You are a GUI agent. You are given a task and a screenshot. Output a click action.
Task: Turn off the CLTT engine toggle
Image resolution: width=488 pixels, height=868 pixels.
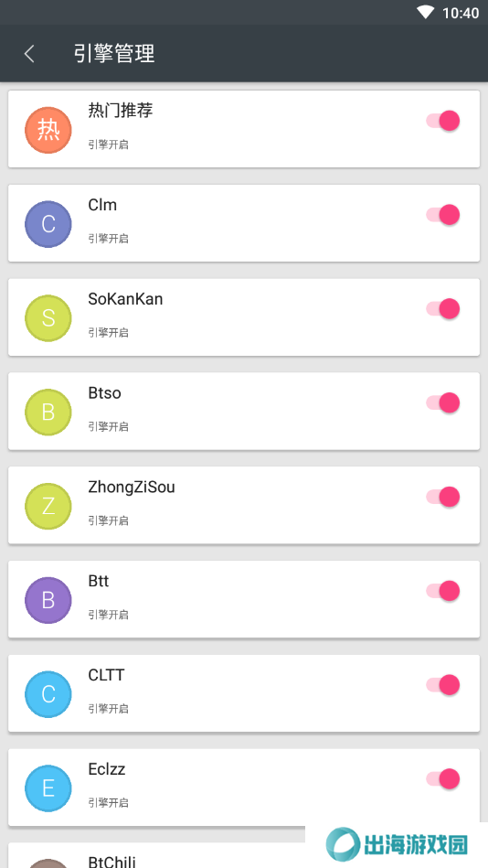(x=443, y=685)
